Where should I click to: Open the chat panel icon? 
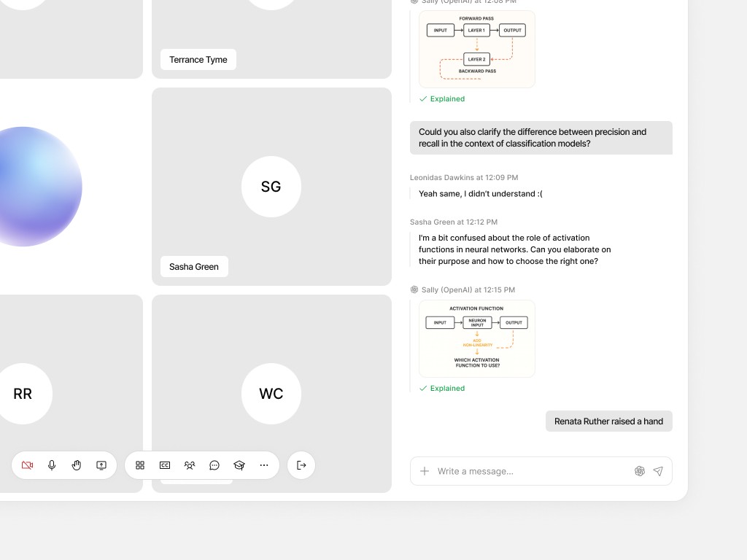(214, 465)
